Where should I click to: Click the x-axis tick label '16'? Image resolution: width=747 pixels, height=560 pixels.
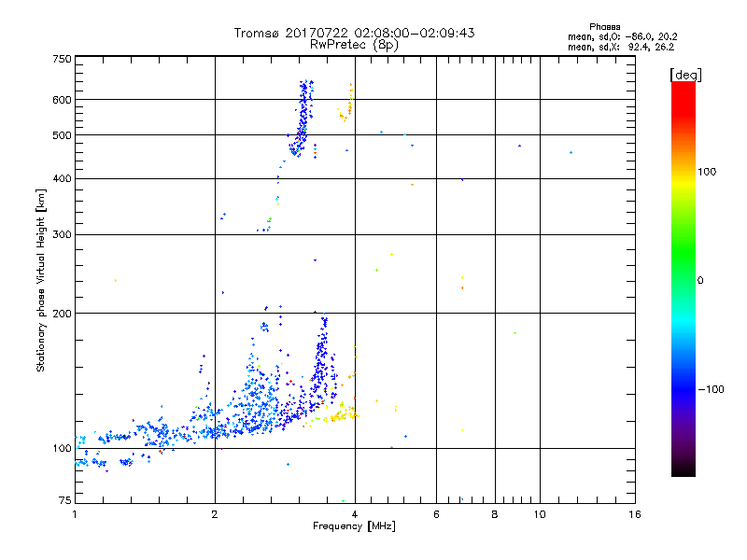pos(635,514)
